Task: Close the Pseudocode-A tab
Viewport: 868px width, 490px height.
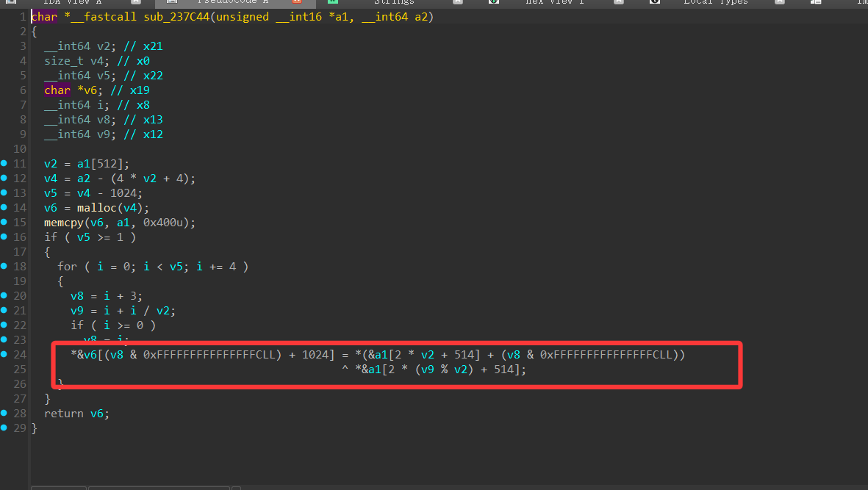Action: 297,2
